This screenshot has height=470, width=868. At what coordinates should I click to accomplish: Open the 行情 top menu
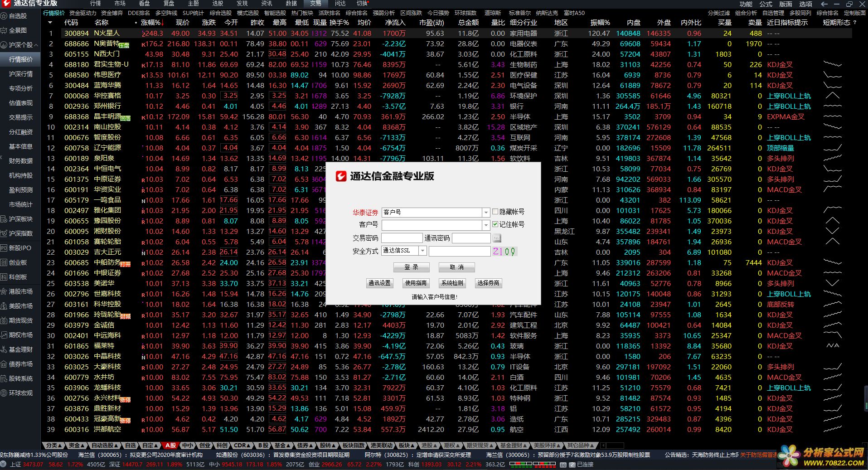[x=96, y=3]
